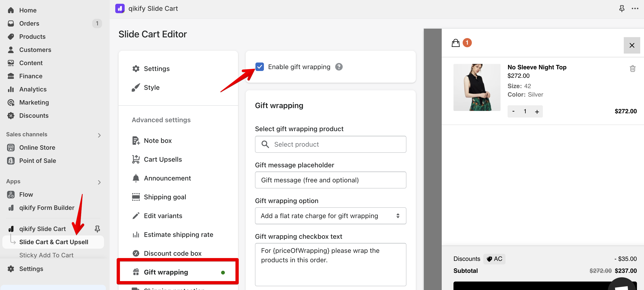This screenshot has width=644, height=290.
Task: Click the cart item count badge
Action: 467,43
